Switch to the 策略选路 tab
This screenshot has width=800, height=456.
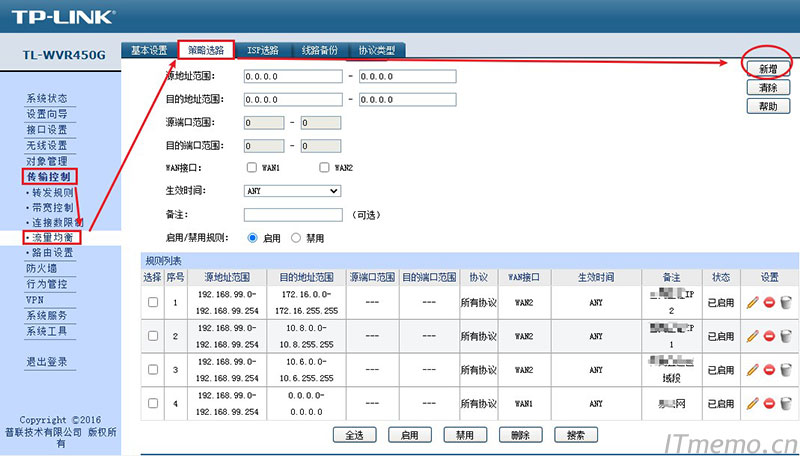click(206, 50)
